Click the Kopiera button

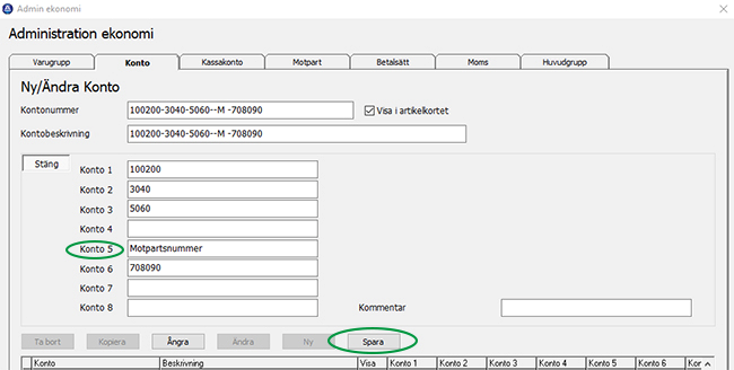click(112, 342)
